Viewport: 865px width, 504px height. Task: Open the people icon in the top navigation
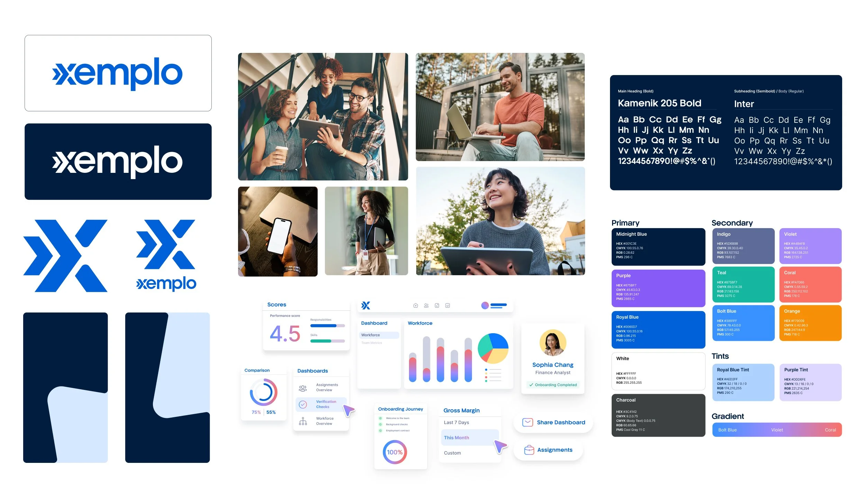pos(426,306)
